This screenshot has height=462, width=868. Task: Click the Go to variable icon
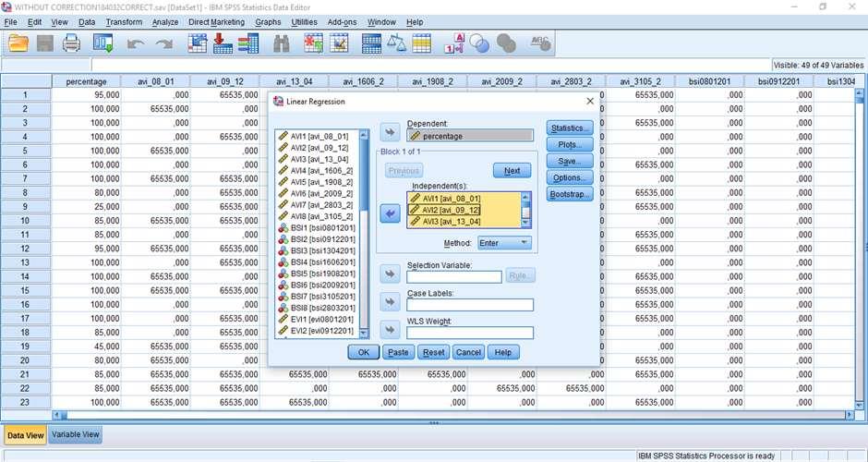click(223, 43)
